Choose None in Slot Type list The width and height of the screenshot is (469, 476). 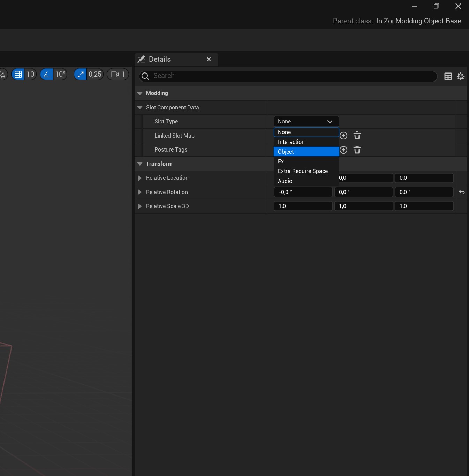(x=306, y=132)
